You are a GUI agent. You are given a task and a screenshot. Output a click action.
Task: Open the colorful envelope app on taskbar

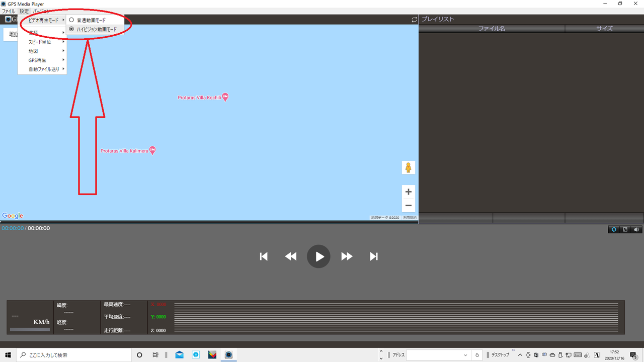[212, 355]
